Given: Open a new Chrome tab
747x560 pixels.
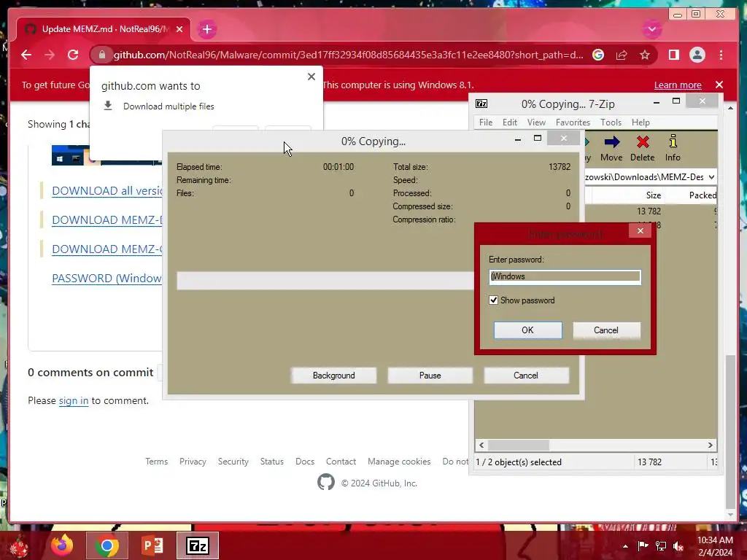Looking at the screenshot, I should coord(206,29).
